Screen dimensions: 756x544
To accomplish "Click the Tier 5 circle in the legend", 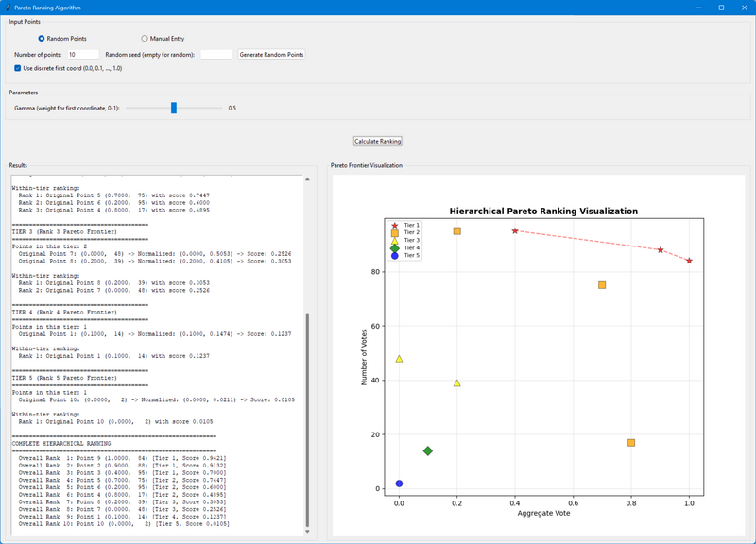I will 395,255.
